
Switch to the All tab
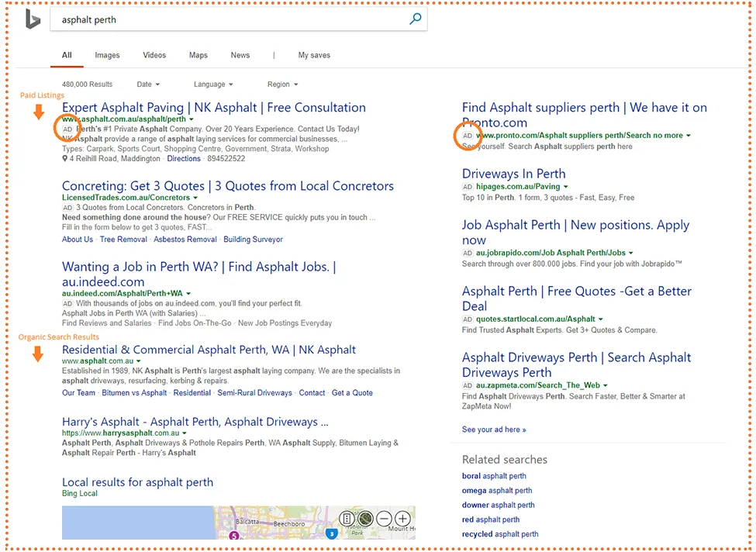click(x=67, y=55)
